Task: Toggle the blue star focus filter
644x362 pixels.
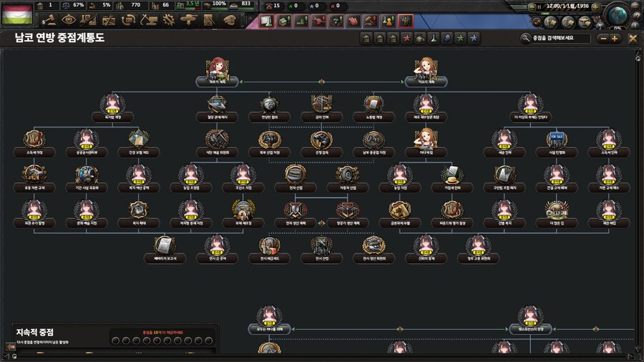Action: pyautogui.click(x=474, y=38)
